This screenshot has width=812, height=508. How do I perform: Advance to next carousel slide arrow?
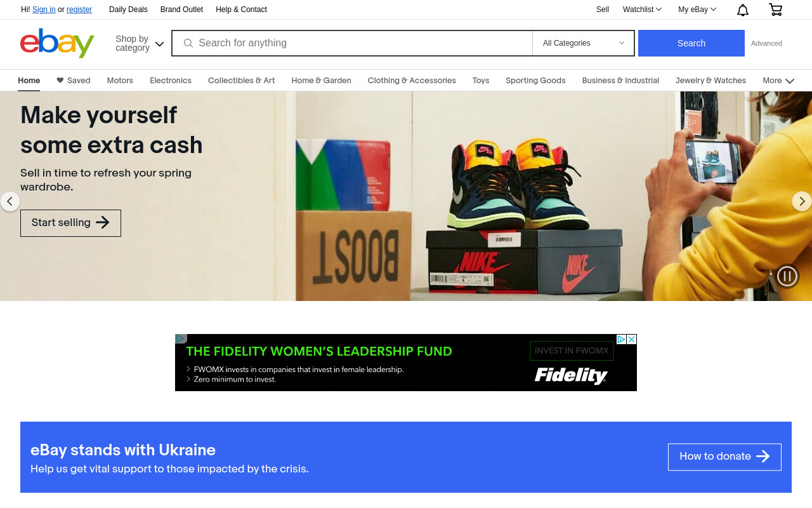click(802, 201)
